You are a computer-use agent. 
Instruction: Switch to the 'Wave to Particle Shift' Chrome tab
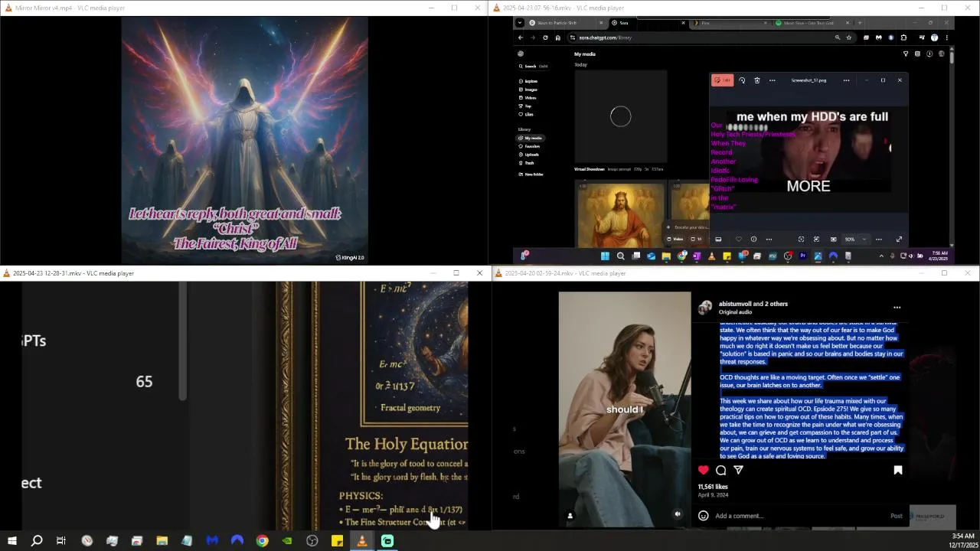pos(565,23)
